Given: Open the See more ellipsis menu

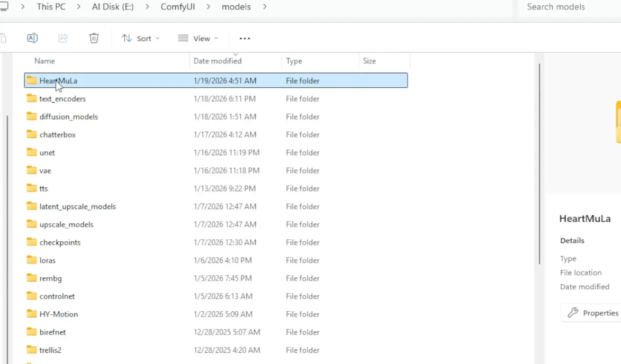Looking at the screenshot, I should click(245, 39).
